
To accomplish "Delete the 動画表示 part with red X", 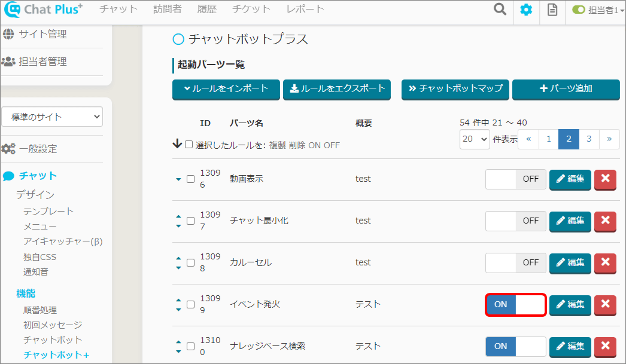I will (605, 179).
